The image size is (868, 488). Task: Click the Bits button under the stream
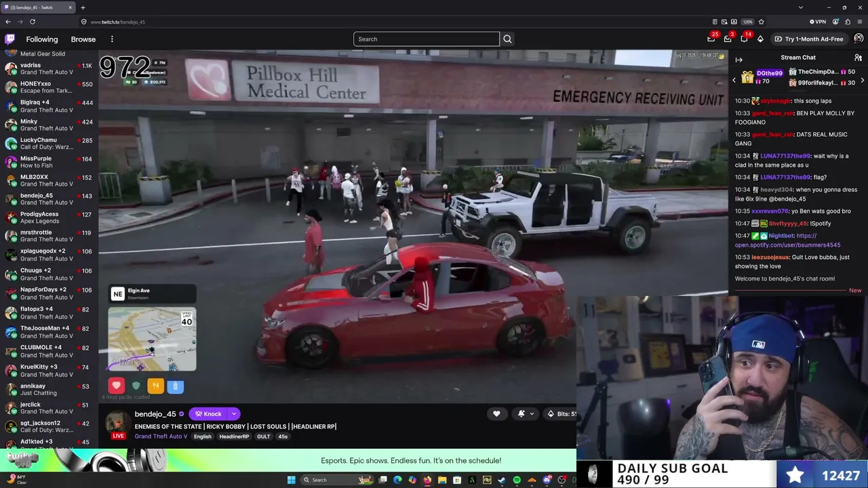point(561,414)
